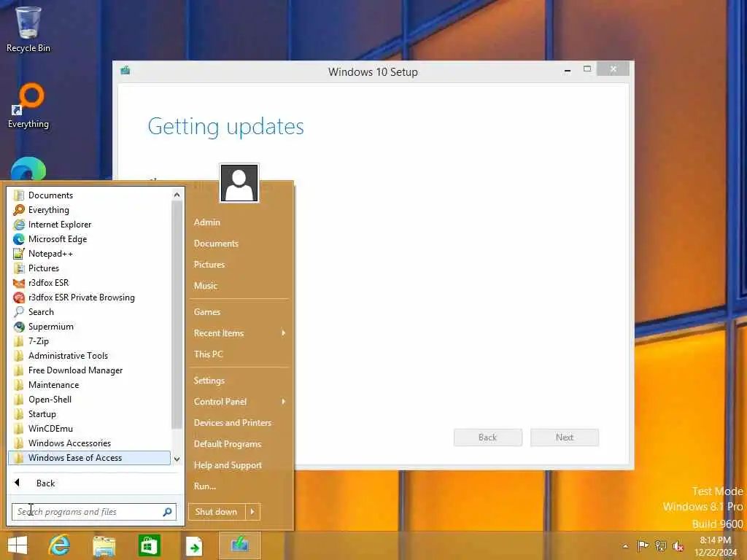Launch Microsoft Edge from the programs list
747x560 pixels.
[90, 239]
